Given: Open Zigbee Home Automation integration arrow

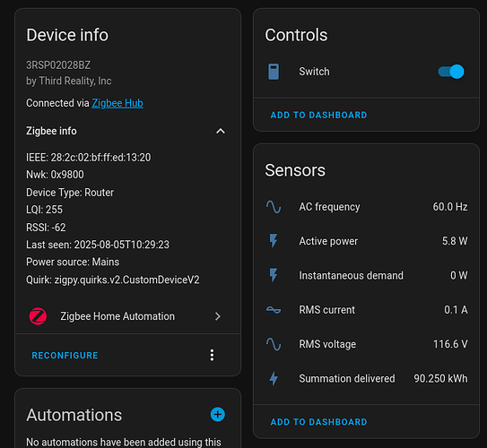Looking at the screenshot, I should click(218, 316).
